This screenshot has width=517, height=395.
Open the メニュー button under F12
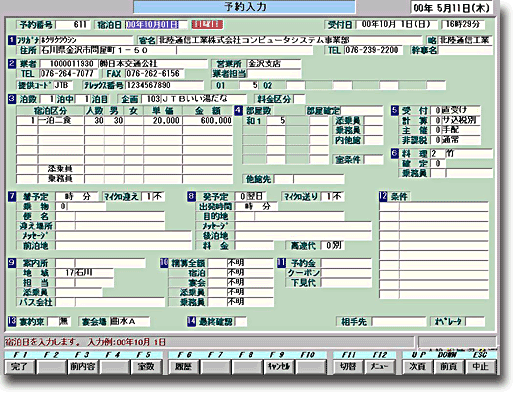coord(379,367)
